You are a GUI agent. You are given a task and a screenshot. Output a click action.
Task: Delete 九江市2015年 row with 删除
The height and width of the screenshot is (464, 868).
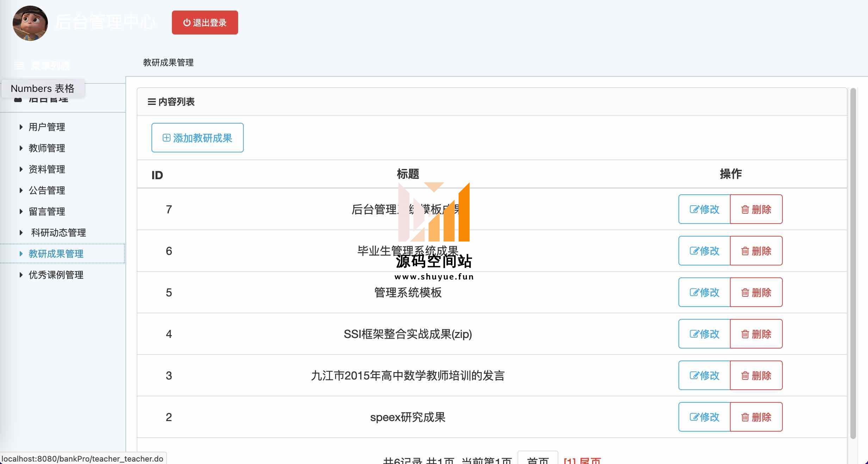tap(756, 375)
